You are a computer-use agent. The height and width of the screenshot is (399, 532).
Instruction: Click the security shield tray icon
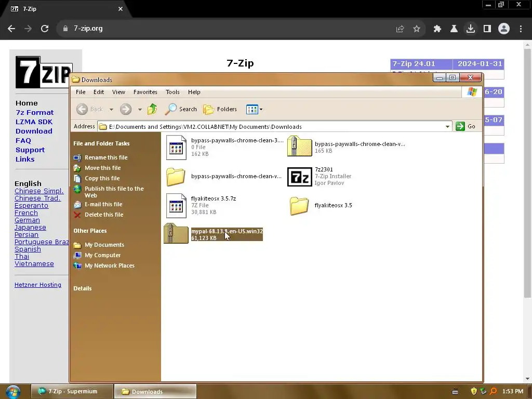click(474, 391)
